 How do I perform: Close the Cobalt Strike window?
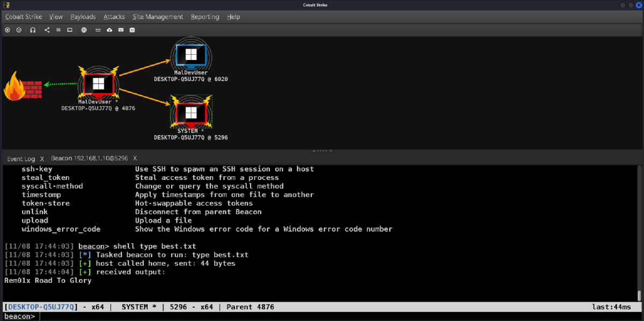[x=638, y=5]
